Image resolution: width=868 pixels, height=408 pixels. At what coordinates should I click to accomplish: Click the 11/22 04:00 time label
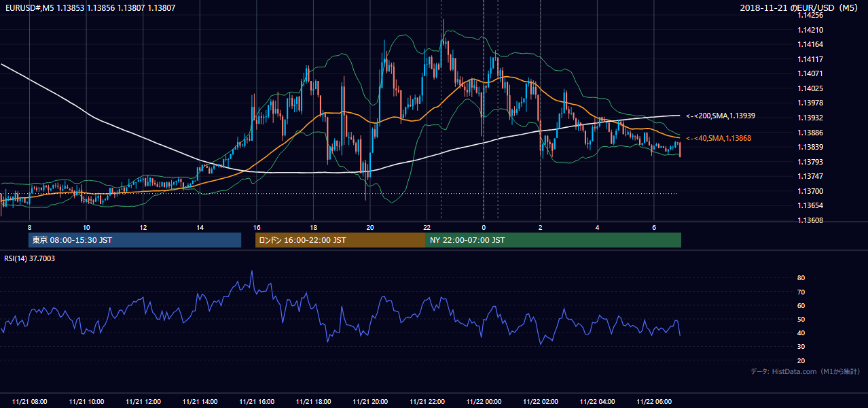click(598, 402)
